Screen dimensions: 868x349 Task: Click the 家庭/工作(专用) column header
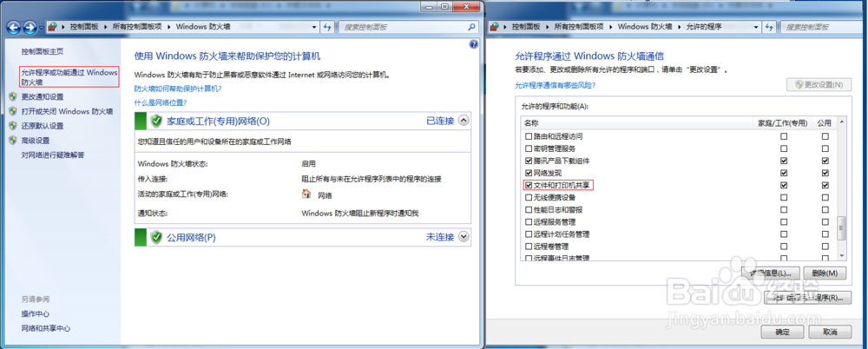coord(783,123)
